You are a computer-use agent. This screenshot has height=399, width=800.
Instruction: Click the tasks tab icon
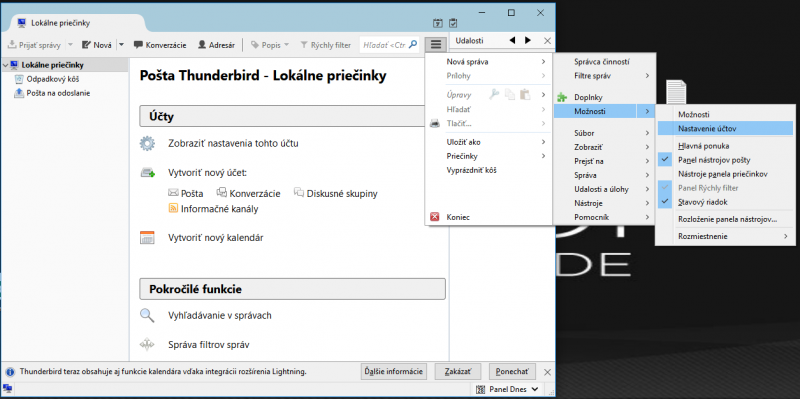tap(453, 23)
